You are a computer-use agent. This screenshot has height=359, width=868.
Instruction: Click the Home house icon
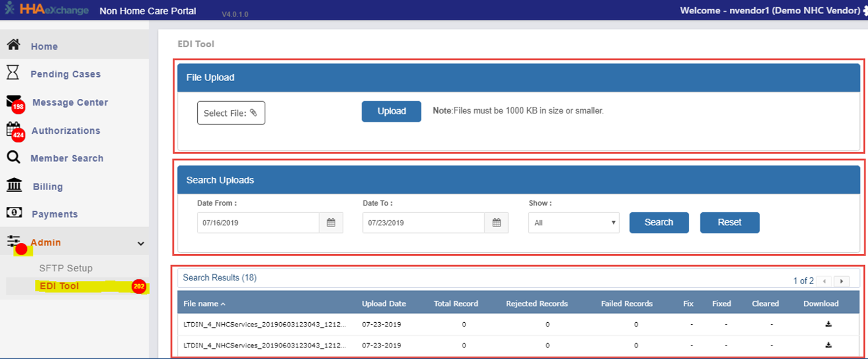tap(14, 45)
